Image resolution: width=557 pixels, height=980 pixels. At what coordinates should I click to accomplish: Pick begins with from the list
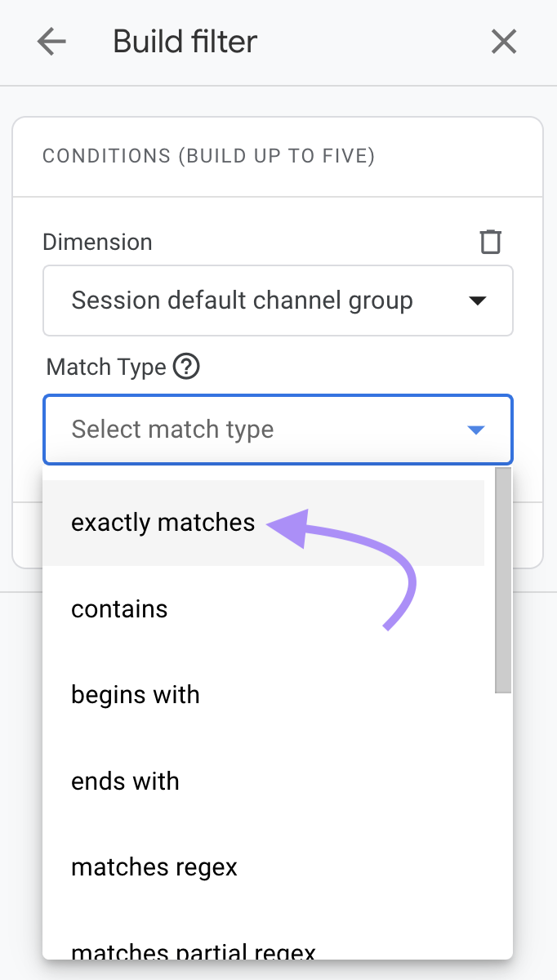[135, 694]
